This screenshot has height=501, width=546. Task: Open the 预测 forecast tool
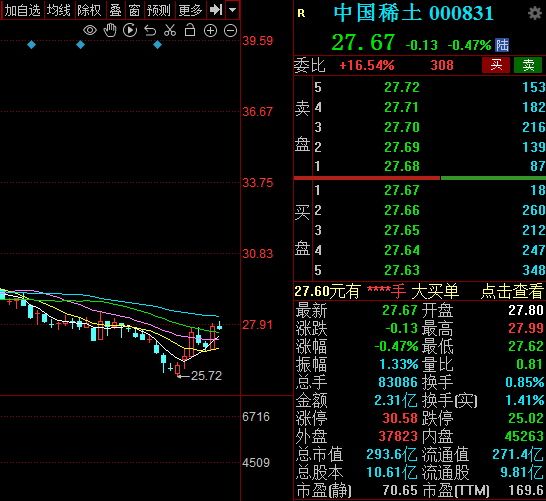coord(159,10)
